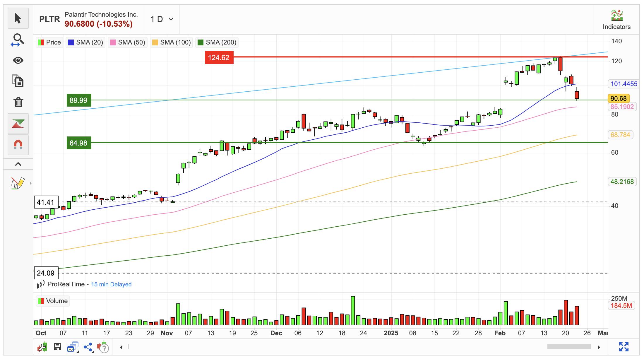Toggle the magnet snap tool
644x359 pixels.
pos(18,145)
